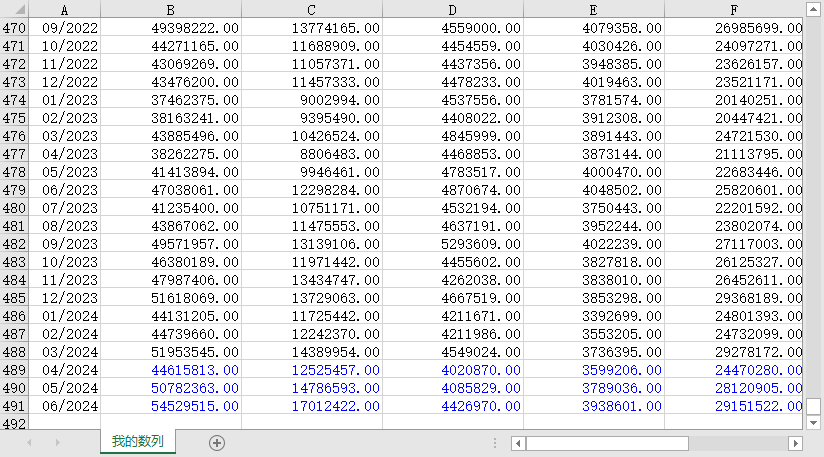Select cell with value 4845999.00
Image resolution: width=824 pixels, height=457 pixels.
point(452,136)
